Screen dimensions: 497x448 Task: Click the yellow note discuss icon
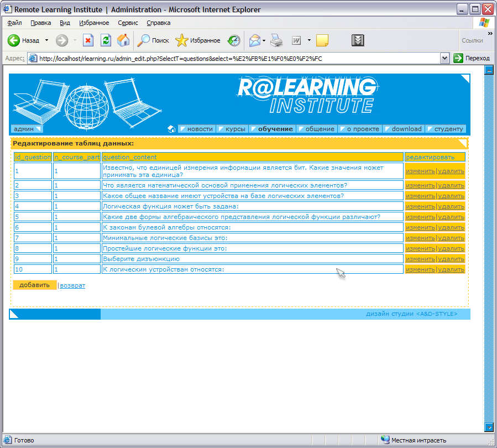tap(322, 40)
